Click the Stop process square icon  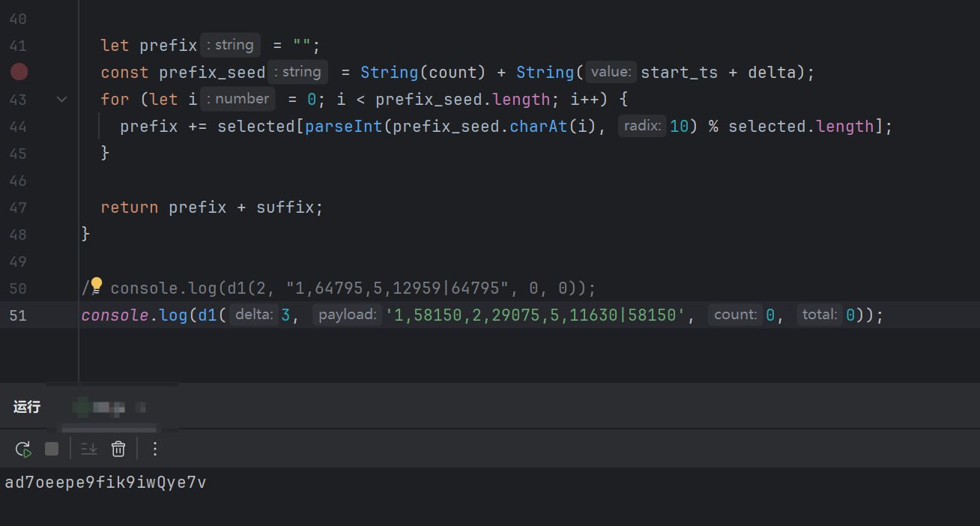click(x=52, y=449)
